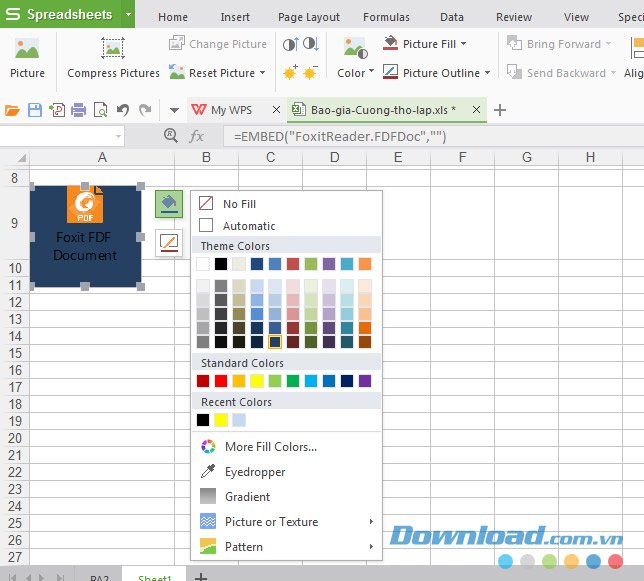644x581 pixels.
Task: Click the Picture insert icon
Action: pyautogui.click(x=27, y=48)
